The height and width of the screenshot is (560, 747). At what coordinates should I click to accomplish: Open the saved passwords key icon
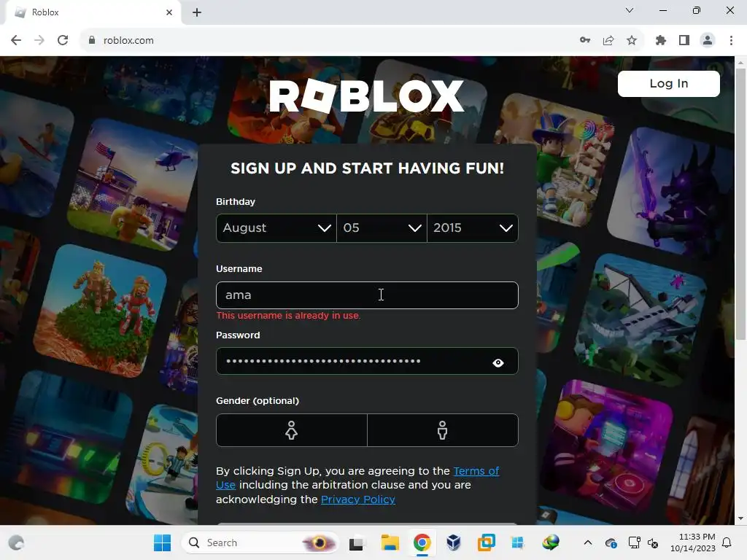[585, 41]
